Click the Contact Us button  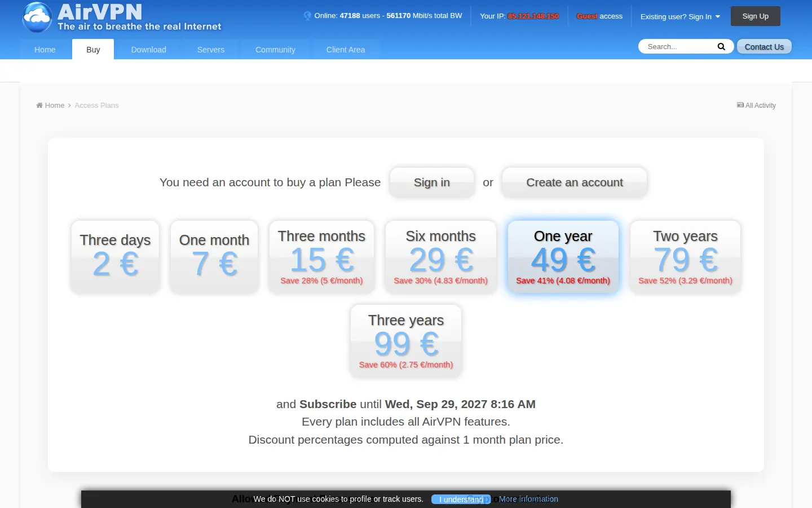click(x=764, y=47)
